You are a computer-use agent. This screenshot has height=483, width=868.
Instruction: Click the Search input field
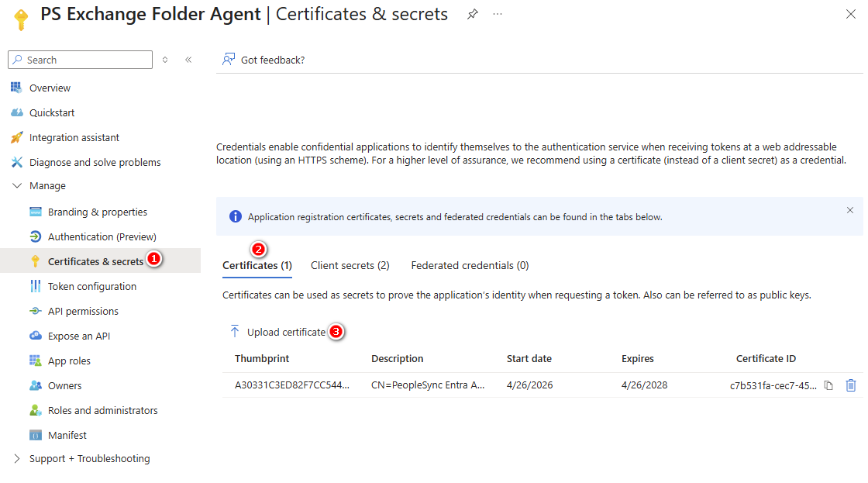point(81,60)
